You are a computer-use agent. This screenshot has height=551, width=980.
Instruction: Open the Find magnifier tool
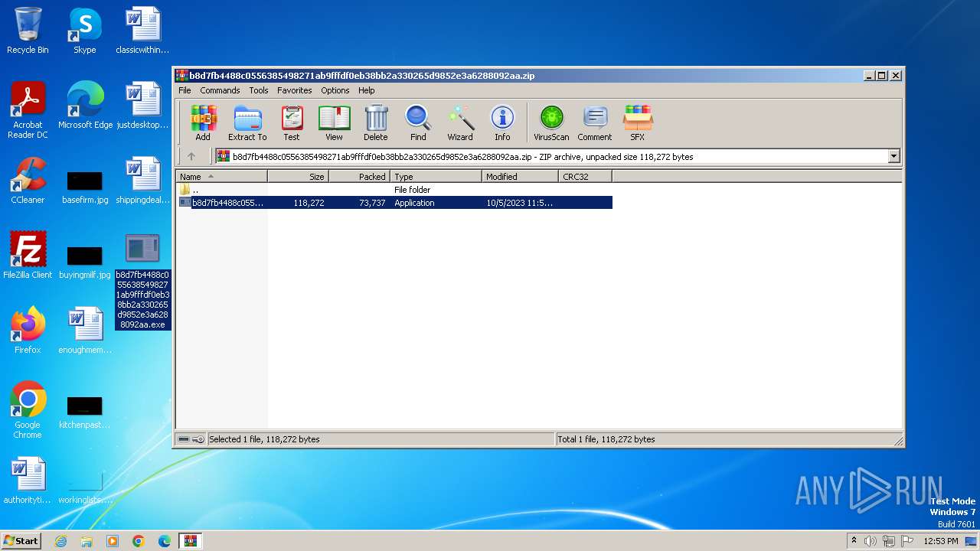point(418,123)
